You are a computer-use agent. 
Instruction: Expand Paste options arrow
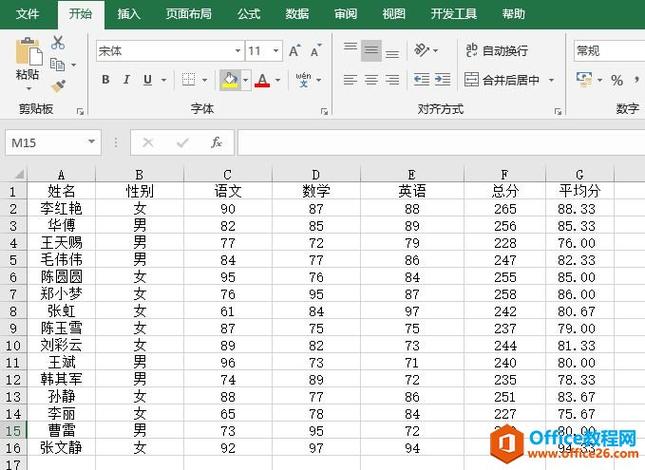pyautogui.click(x=29, y=88)
